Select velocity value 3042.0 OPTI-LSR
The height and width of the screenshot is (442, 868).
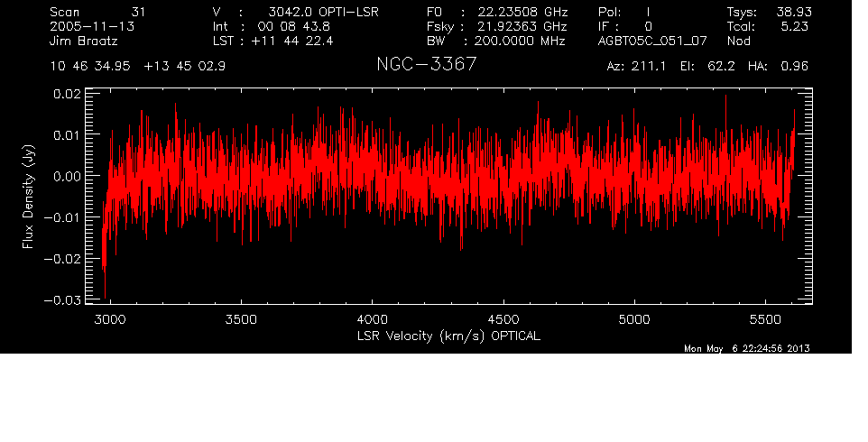coord(323,12)
